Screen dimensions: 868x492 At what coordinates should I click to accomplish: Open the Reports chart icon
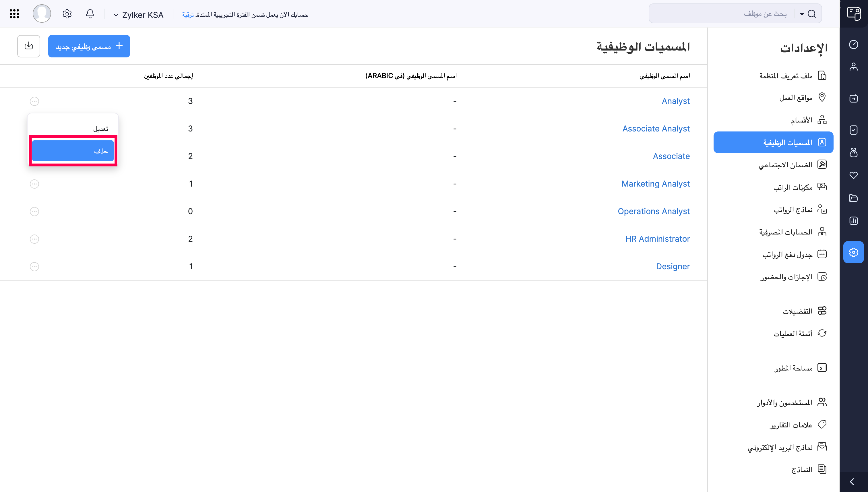(x=854, y=221)
